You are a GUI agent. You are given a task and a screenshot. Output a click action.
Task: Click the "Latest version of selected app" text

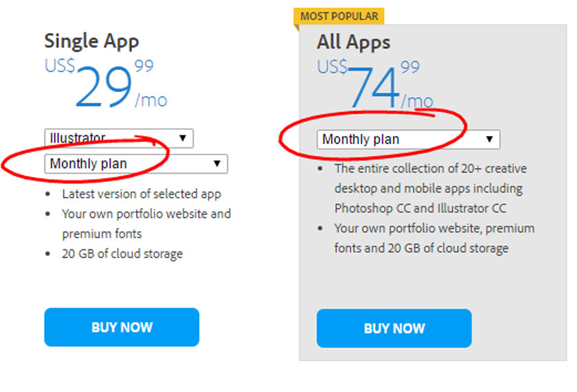pos(142,194)
